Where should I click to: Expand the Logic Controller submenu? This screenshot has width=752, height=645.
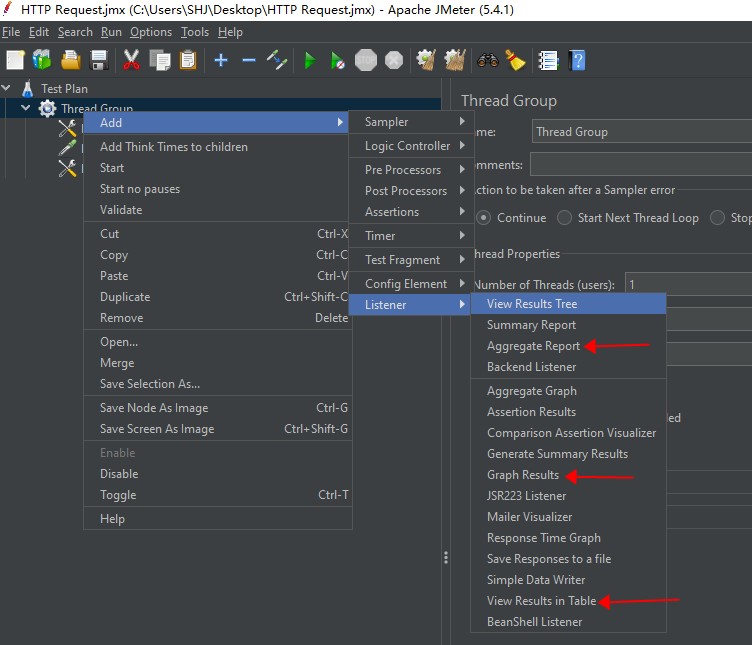tap(411, 146)
